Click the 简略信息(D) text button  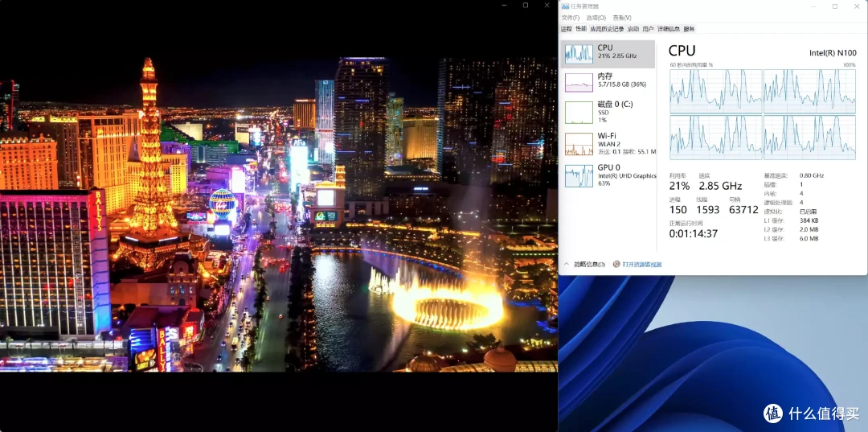590,264
